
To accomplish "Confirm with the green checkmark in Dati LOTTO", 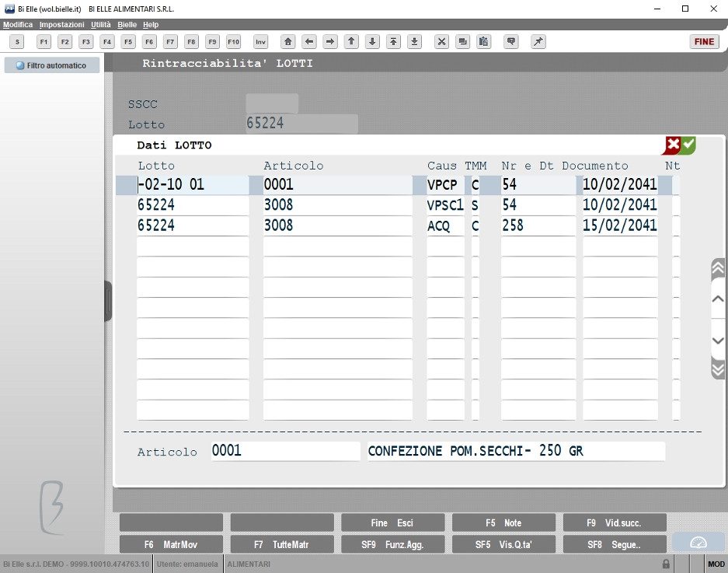I will (688, 145).
